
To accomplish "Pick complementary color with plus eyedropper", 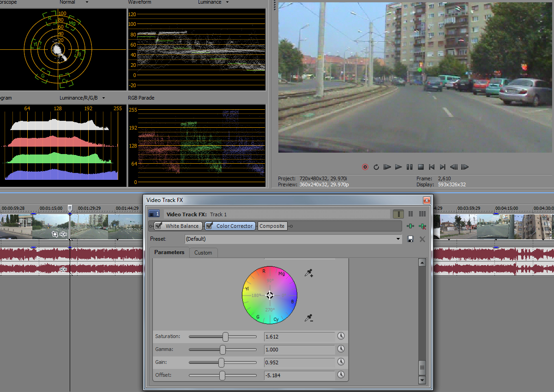I will 309,273.
